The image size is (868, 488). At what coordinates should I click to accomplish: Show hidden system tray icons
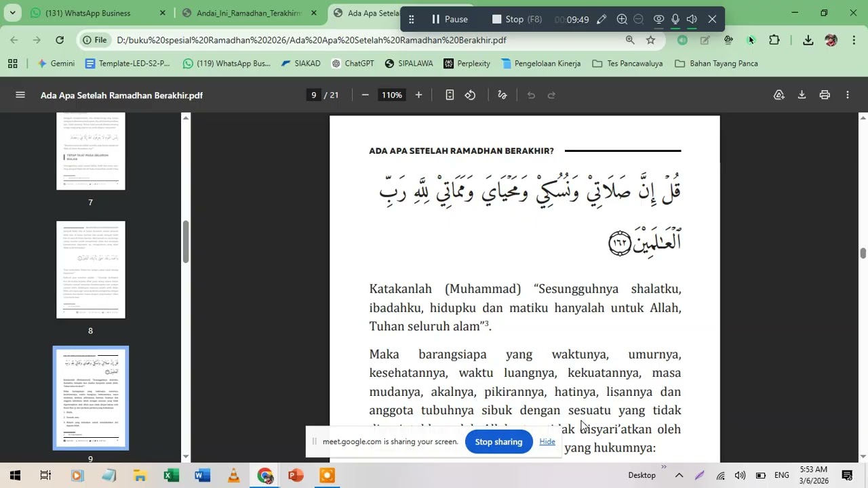[679, 475]
